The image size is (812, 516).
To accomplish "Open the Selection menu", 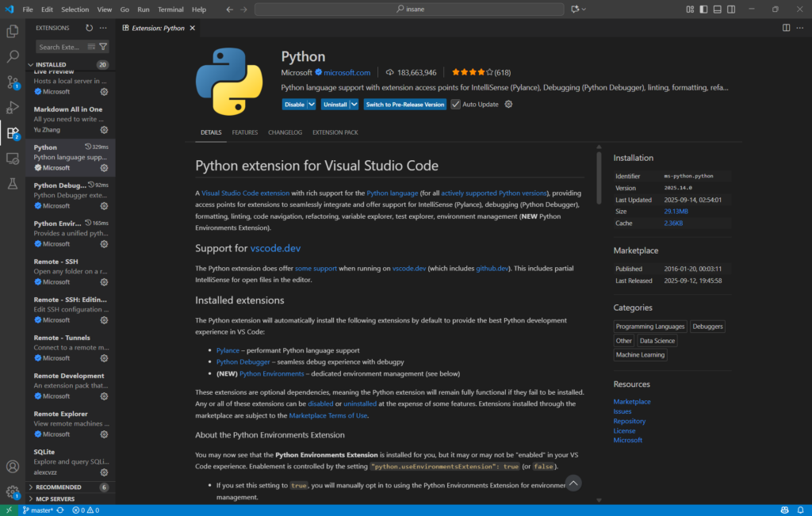I will (75, 10).
